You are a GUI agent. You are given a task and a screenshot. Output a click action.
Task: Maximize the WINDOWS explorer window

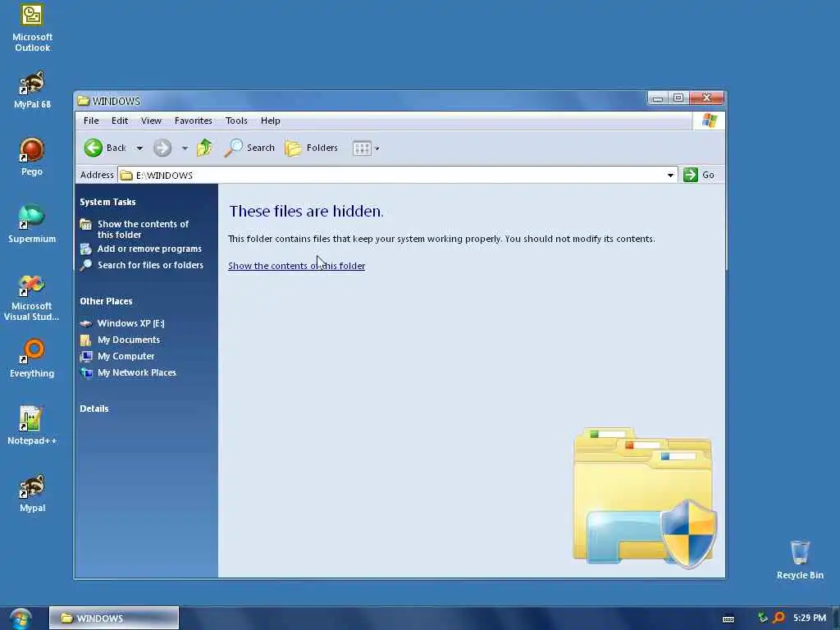[678, 98]
